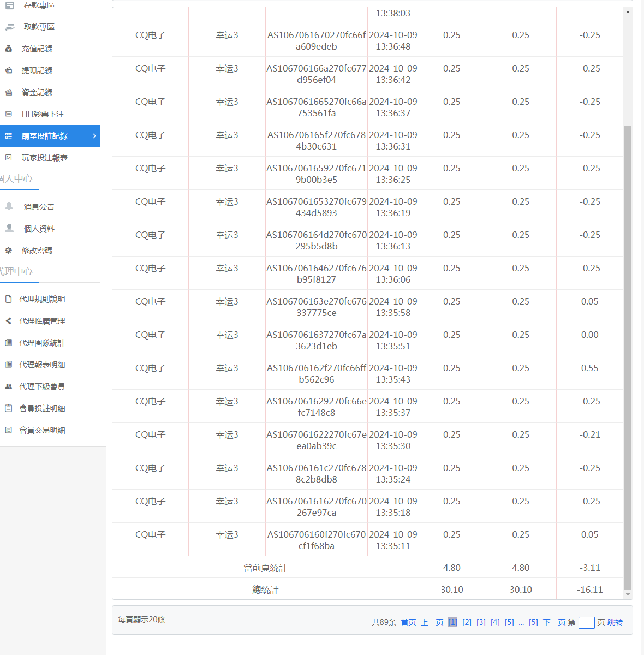Viewport: 644px width, 655px height.
Task: Click the bell icon beside 消息公告
Action: 9,206
